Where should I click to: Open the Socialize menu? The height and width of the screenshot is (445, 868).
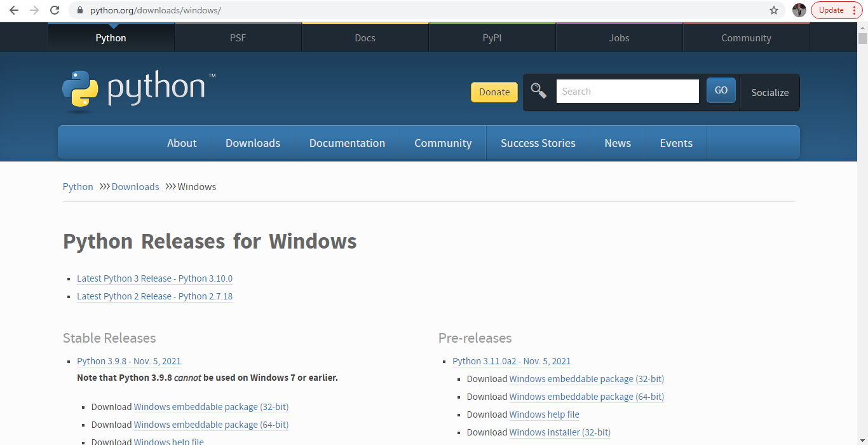pos(770,93)
